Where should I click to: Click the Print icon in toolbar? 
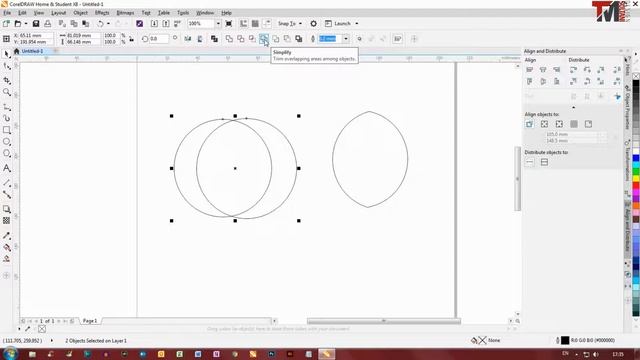coord(48,24)
